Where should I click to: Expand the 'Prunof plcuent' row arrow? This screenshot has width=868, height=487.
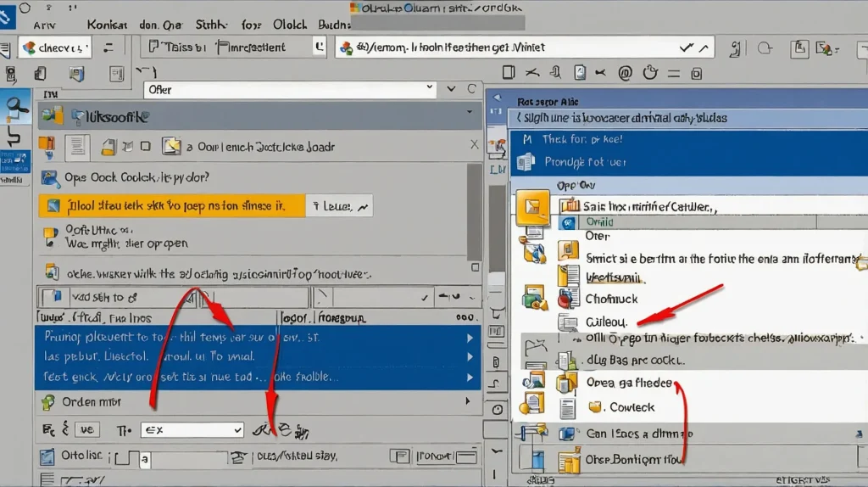click(x=470, y=338)
